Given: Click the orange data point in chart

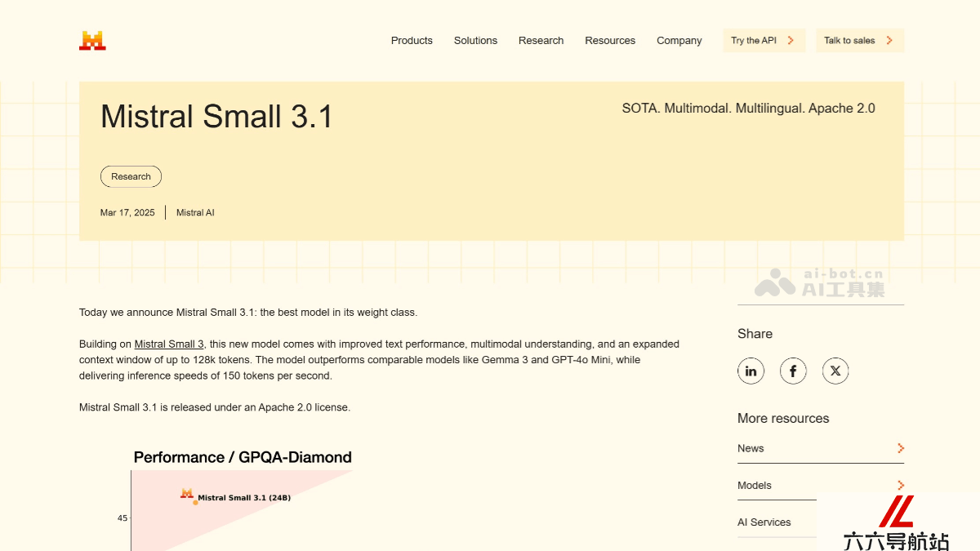Looking at the screenshot, I should 195,502.
